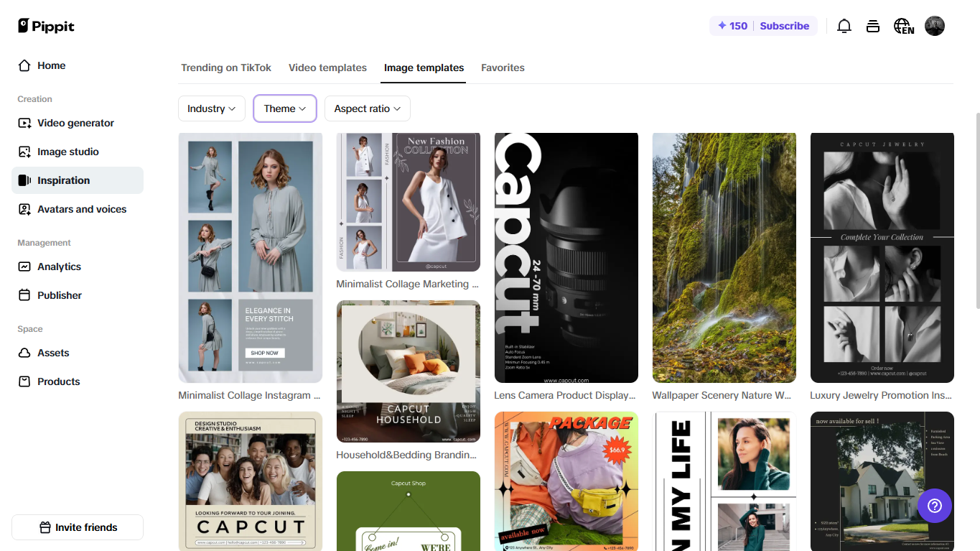This screenshot has height=551, width=980.
Task: Click the Avatars and voices icon
Action: 24,209
